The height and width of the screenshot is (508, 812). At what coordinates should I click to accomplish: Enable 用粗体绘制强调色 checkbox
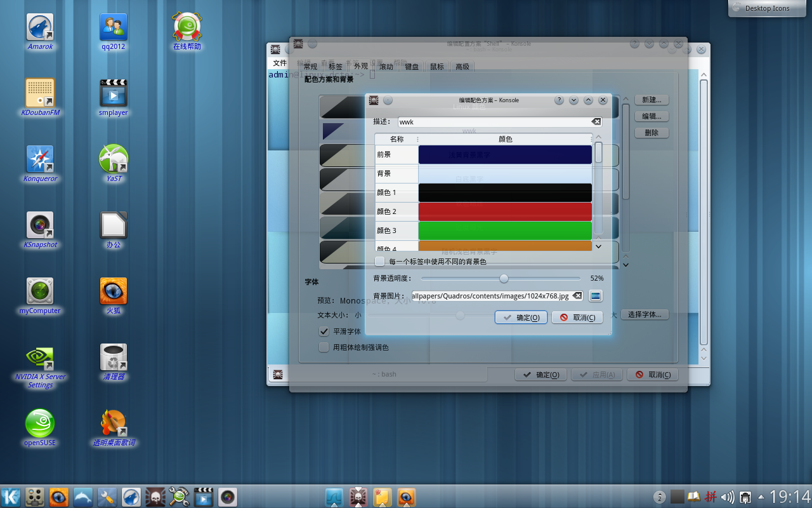coord(324,347)
